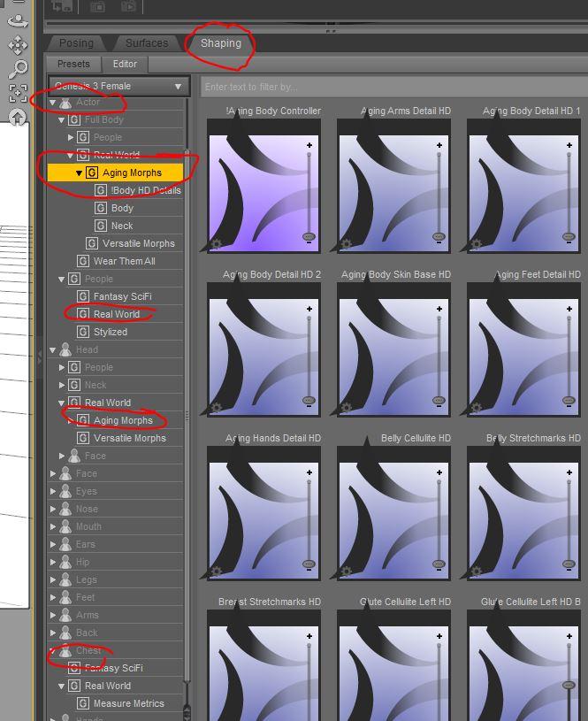Select the zoom magnifier tool
Image resolution: width=588 pixels, height=721 pixels.
click(x=18, y=69)
